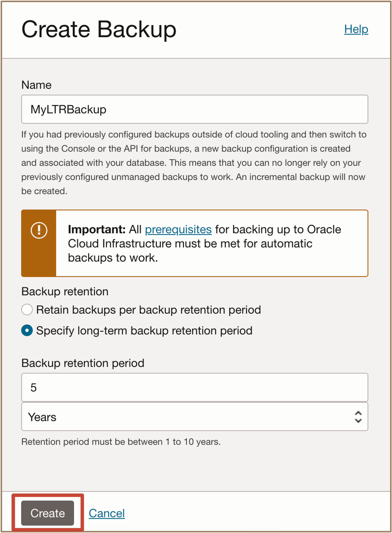Open the Years unit dropdown

(x=194, y=417)
